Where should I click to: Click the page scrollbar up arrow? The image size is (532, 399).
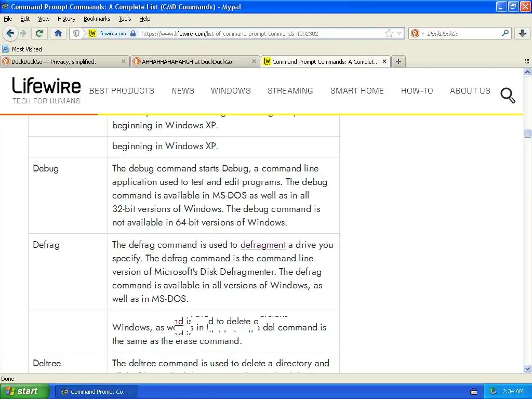click(x=527, y=72)
